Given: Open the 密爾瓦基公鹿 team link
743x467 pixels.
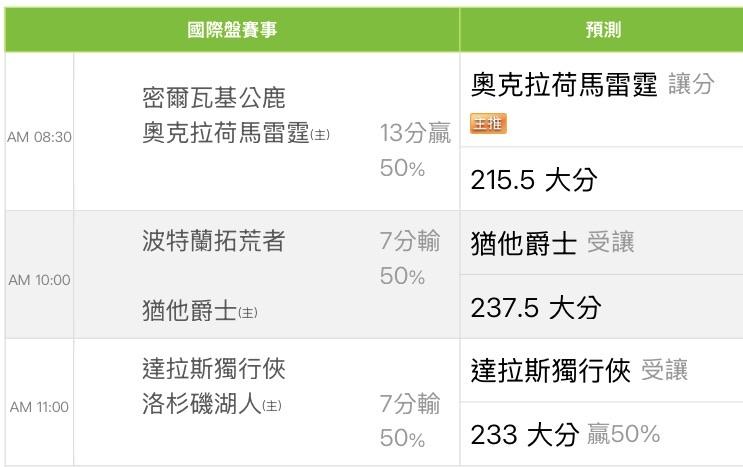Looking at the screenshot, I should (213, 98).
